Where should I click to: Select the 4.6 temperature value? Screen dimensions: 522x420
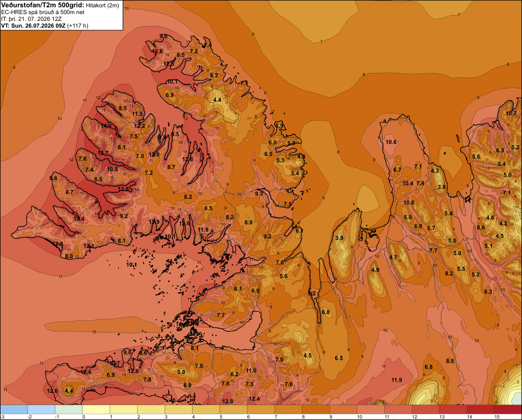tap(490, 218)
